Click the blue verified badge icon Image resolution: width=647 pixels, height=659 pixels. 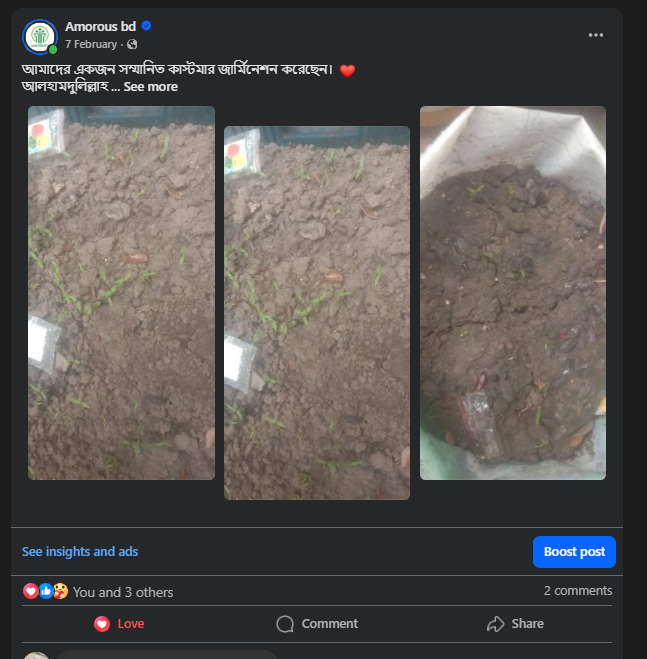tap(146, 26)
